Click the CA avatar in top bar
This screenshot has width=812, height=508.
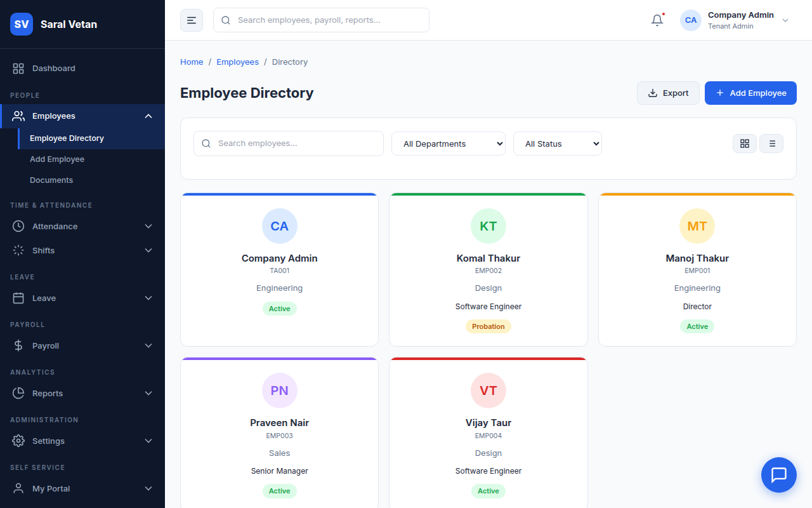click(x=691, y=20)
